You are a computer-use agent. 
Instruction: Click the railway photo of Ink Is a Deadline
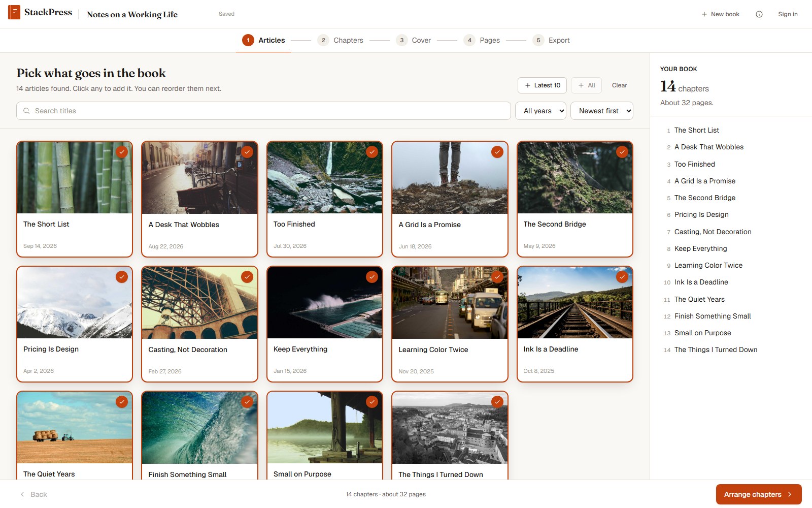click(x=575, y=303)
